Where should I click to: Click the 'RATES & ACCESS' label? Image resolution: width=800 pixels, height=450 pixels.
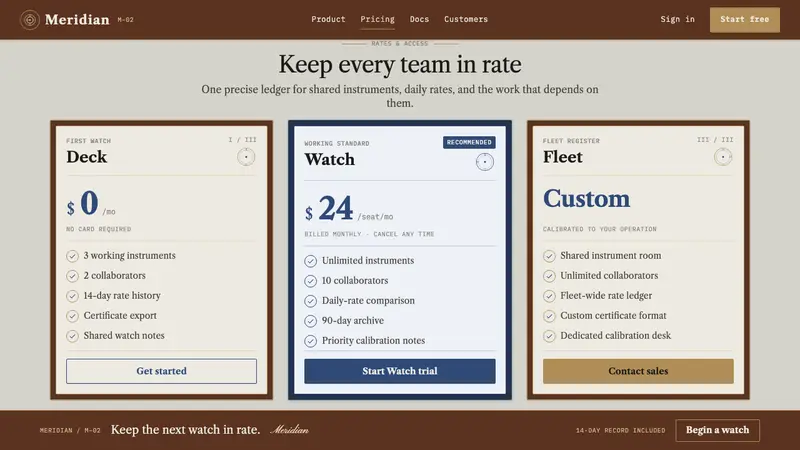pyautogui.click(x=399, y=44)
